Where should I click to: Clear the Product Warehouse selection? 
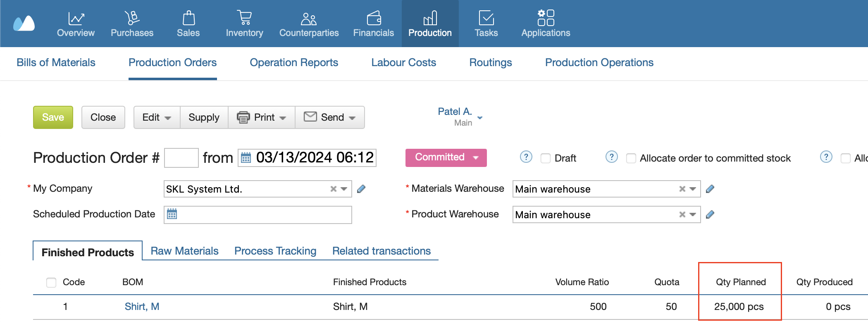point(682,214)
